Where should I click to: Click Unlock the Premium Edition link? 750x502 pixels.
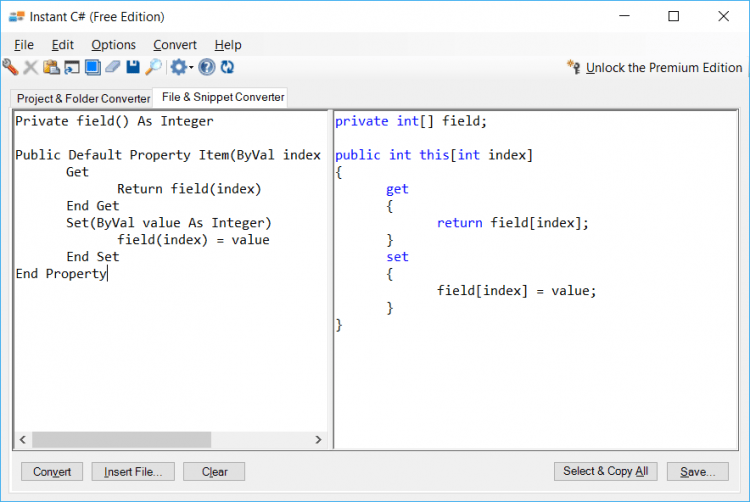[663, 68]
